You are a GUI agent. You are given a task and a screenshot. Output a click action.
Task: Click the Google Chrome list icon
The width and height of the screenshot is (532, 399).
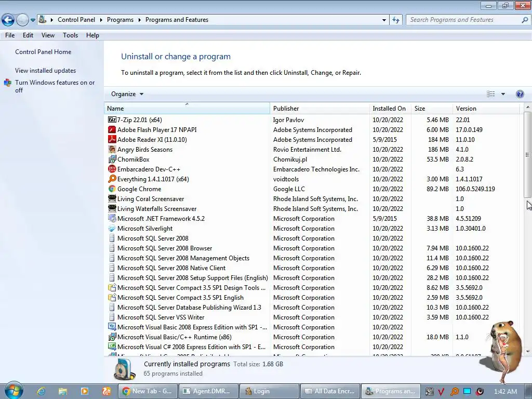tap(112, 189)
